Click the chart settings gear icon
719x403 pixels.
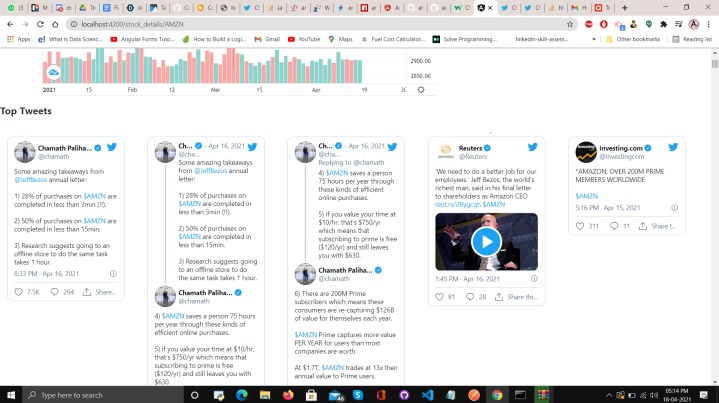click(421, 90)
